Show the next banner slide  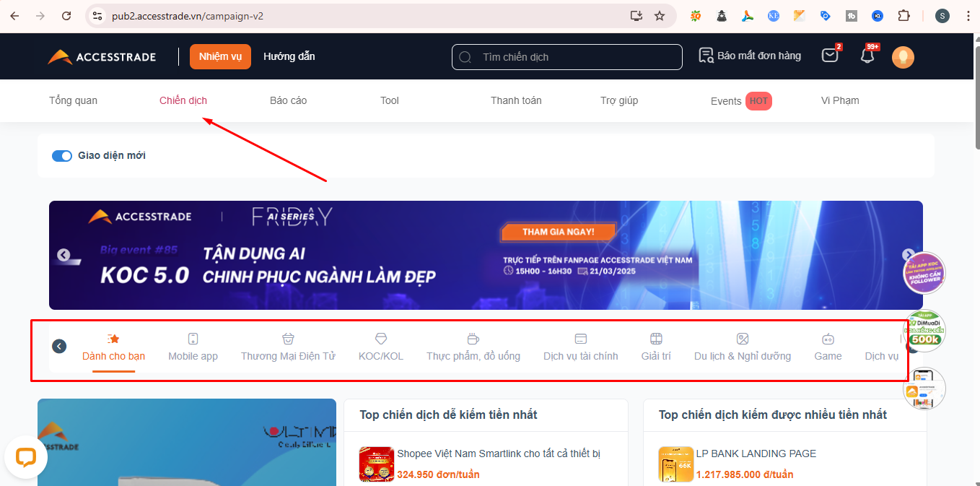[908, 255]
